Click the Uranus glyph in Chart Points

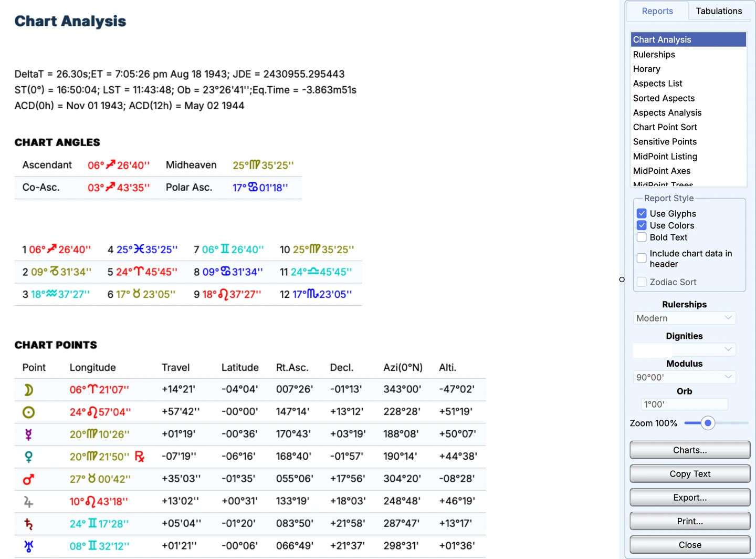pos(28,546)
